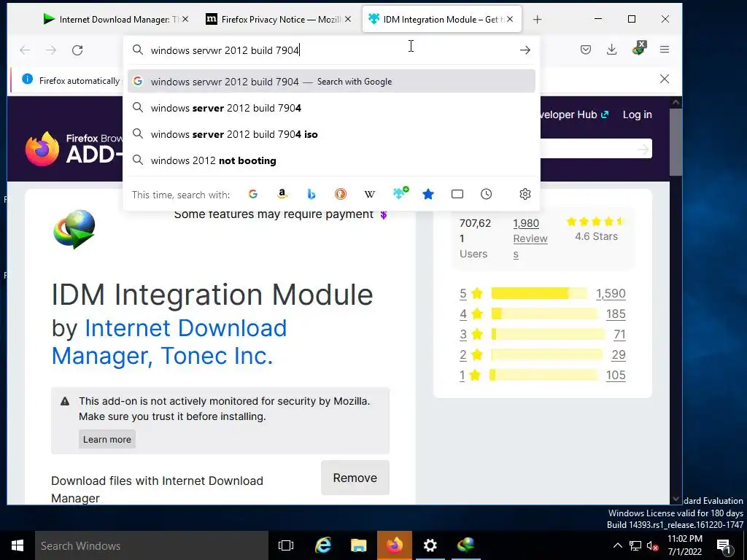Viewport: 747px width, 560px height.
Task: Launch Internet Explorer from the taskbar
Action: coord(322,545)
